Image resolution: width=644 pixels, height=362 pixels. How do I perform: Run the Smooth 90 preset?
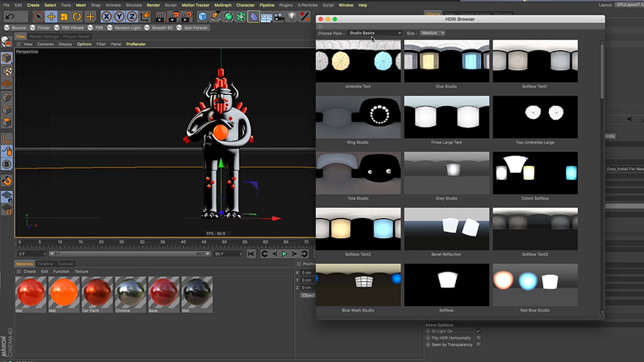tap(159, 28)
